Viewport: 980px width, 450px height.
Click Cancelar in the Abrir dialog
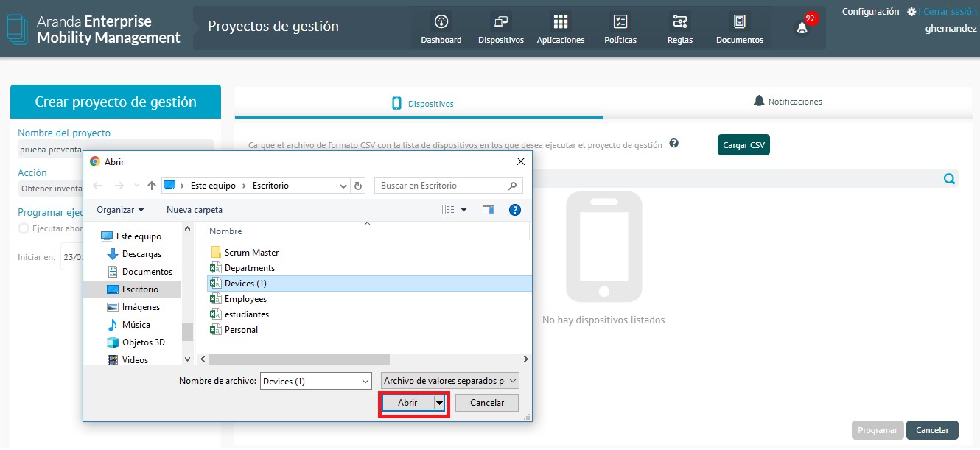pyautogui.click(x=487, y=403)
